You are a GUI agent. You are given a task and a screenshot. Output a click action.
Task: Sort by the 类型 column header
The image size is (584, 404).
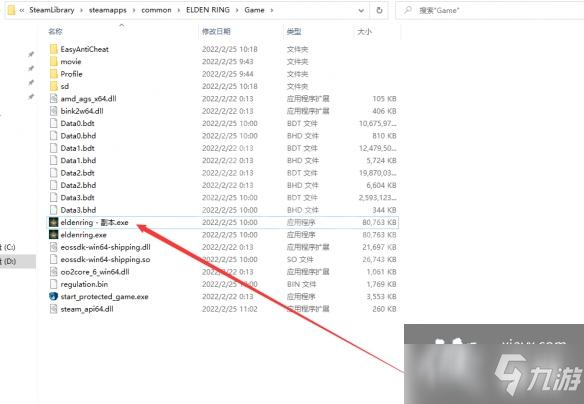[x=294, y=32]
